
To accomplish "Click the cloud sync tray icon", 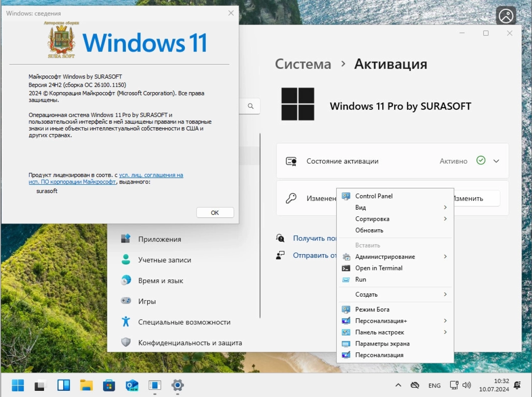I will coord(415,385).
